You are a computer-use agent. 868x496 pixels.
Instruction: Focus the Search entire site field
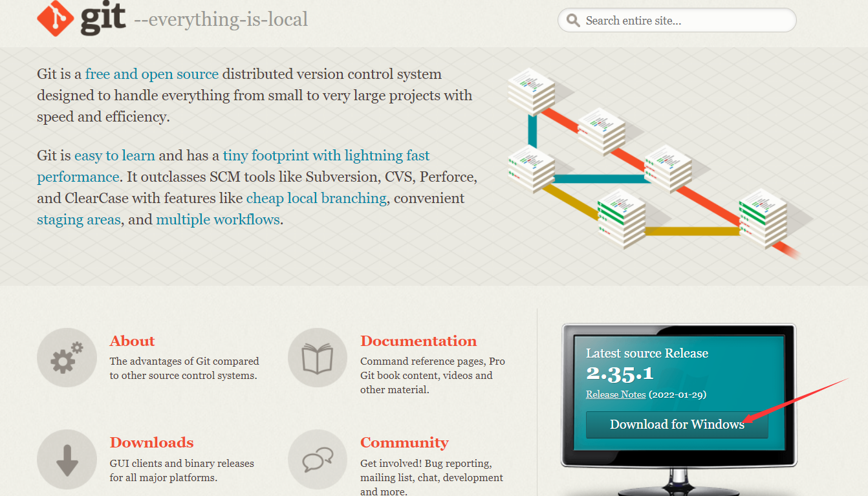click(x=677, y=21)
